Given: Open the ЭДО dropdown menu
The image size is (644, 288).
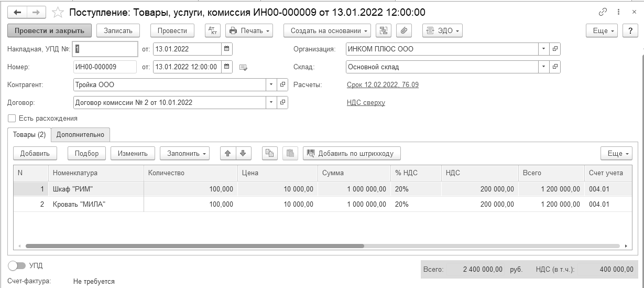Looking at the screenshot, I should tap(443, 30).
